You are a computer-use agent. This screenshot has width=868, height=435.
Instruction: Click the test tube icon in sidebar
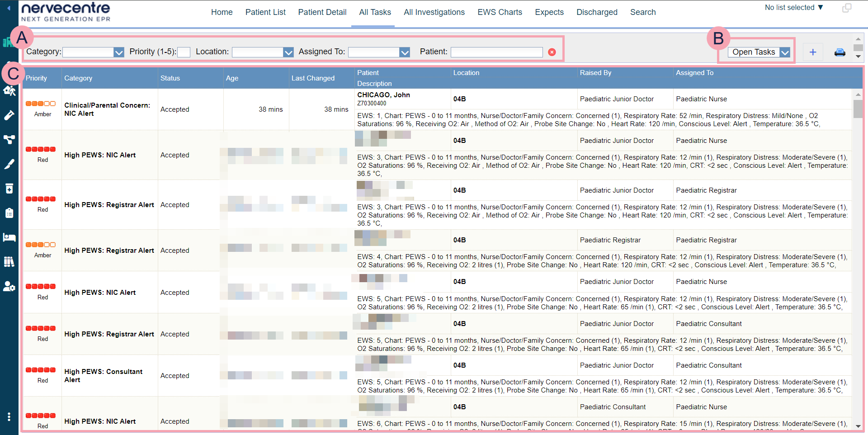coord(9,116)
